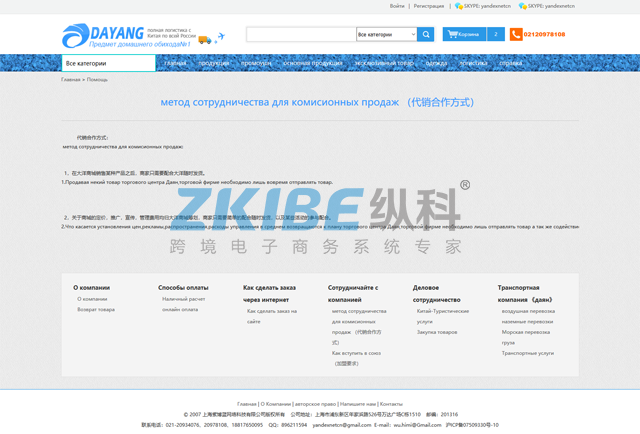Click авторское право in bottom footer
640x434 pixels.
(315, 404)
